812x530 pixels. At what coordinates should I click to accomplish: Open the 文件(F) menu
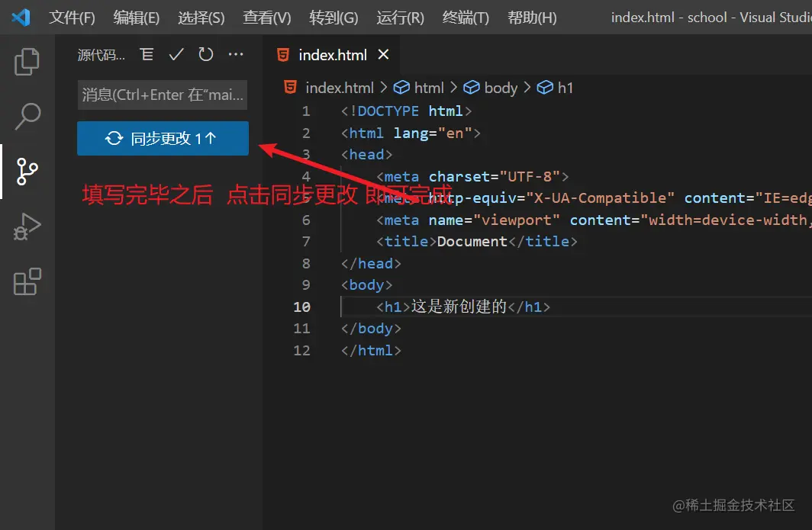pos(72,18)
